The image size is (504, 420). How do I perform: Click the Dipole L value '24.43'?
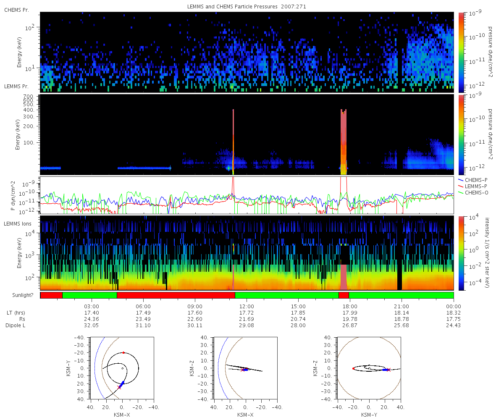[454, 325]
